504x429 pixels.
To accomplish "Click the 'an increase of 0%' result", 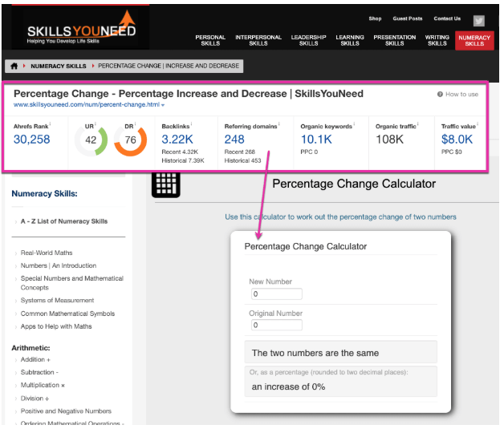I will (x=288, y=387).
